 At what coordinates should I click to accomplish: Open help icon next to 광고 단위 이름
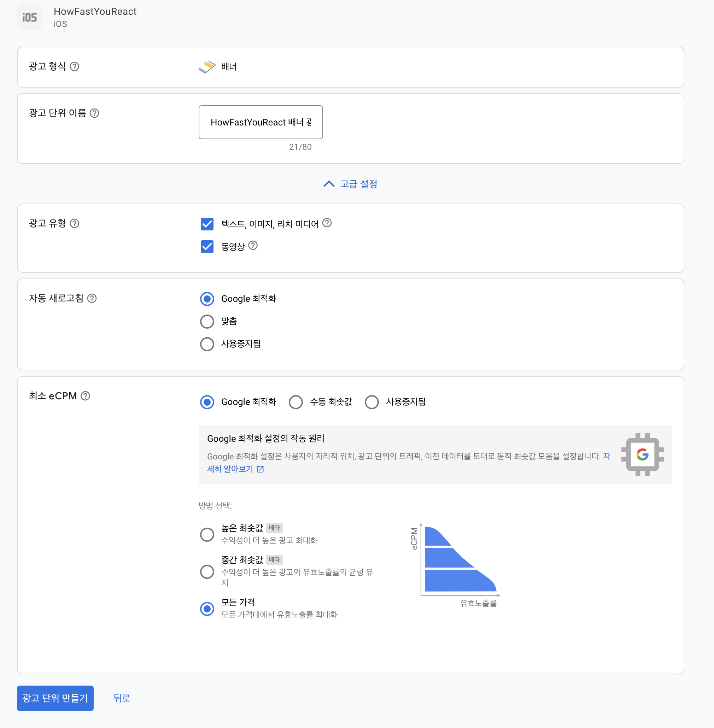94,113
